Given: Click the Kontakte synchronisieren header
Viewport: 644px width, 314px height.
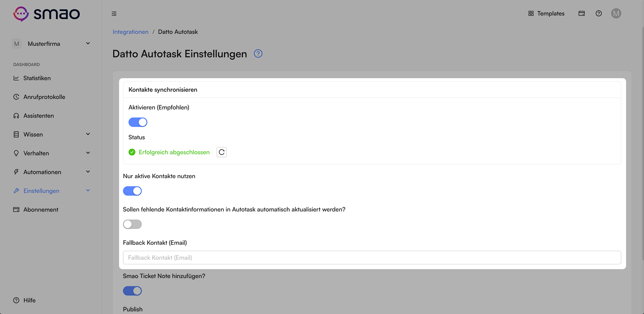Looking at the screenshot, I should click(x=163, y=90).
